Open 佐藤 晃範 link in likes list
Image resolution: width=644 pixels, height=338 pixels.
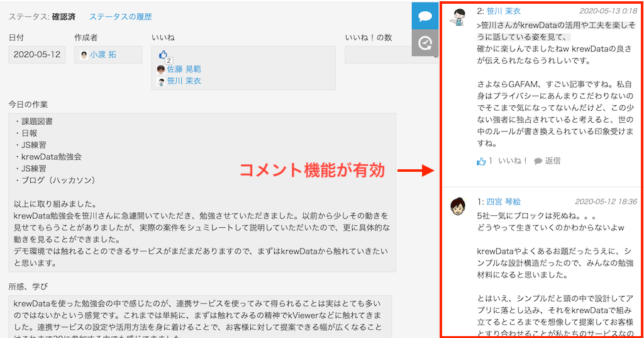click(184, 69)
